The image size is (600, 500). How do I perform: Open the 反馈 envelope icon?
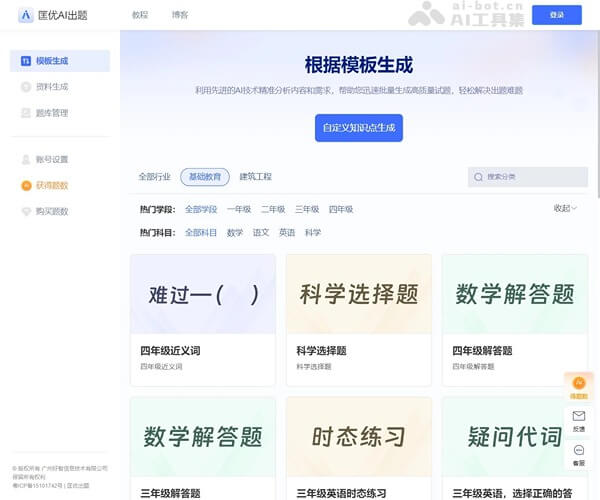tap(579, 417)
